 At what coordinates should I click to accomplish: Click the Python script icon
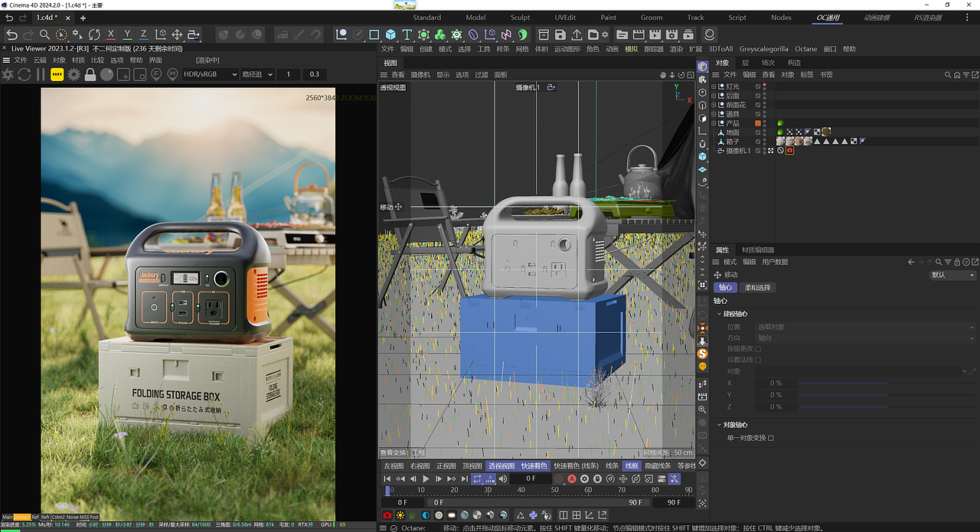533,515
